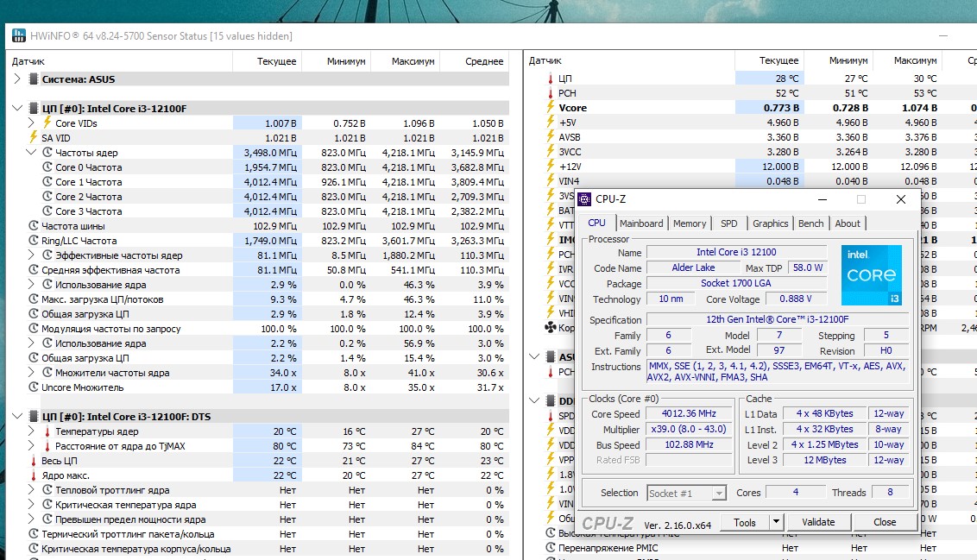Click the Core Speed value field in CPU-Z
The image size is (977, 560).
(689, 413)
